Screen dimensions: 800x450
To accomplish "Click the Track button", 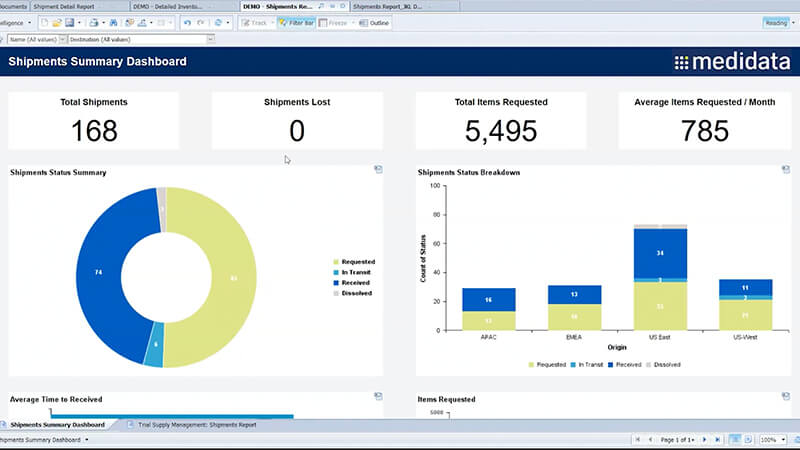I will coord(255,23).
